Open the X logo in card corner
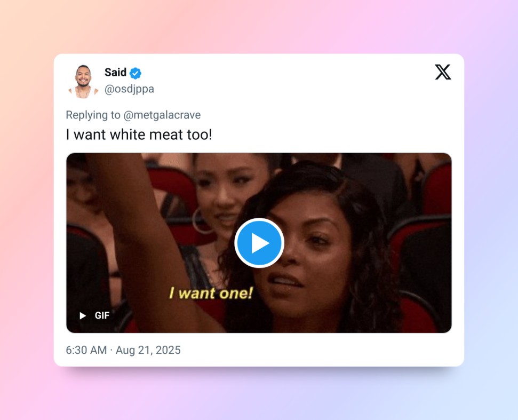The height and width of the screenshot is (420, 518). click(443, 72)
